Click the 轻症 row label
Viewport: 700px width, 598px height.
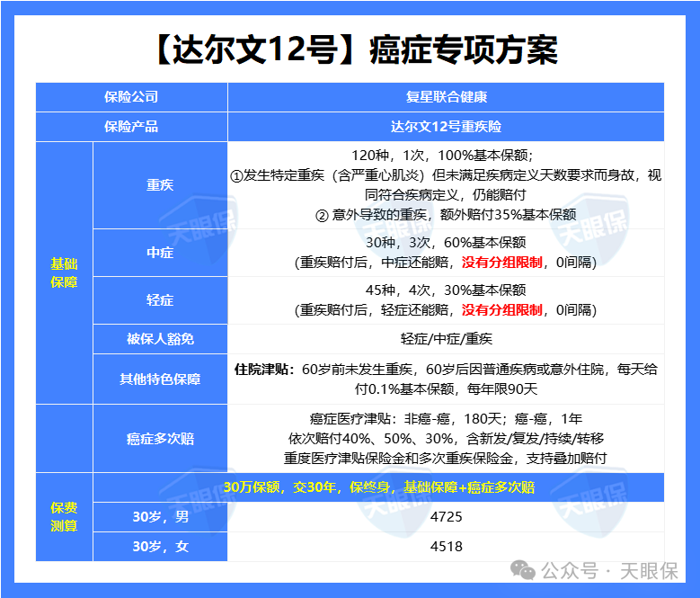pos(160,300)
